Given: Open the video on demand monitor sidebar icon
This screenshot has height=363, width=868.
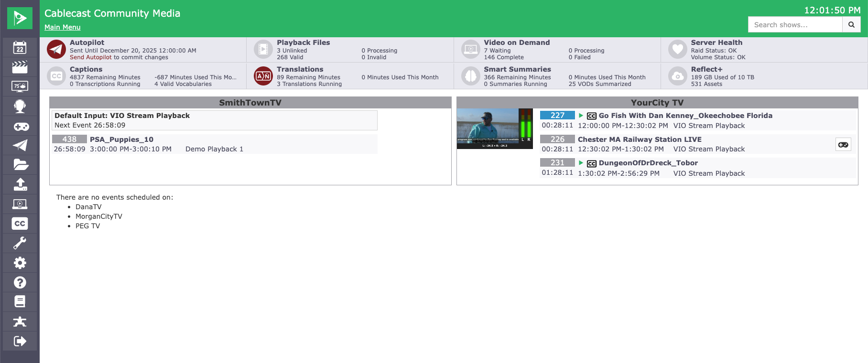Looking at the screenshot, I should coord(20,204).
